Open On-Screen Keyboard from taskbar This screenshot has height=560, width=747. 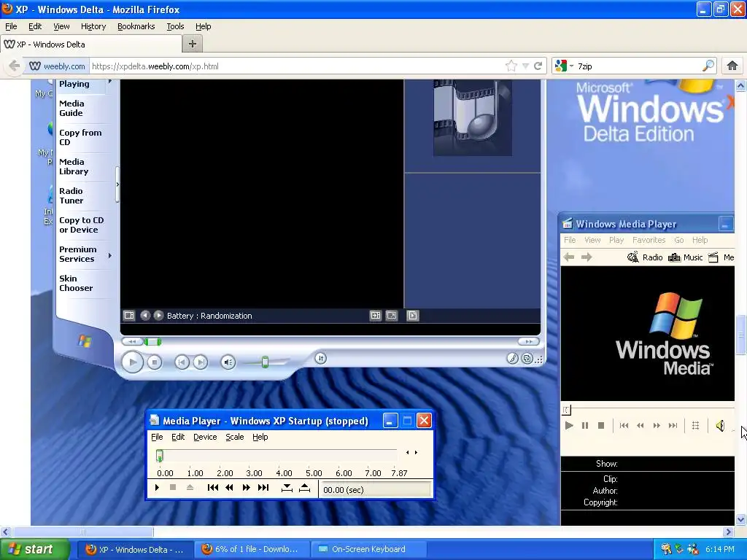pyautogui.click(x=368, y=550)
